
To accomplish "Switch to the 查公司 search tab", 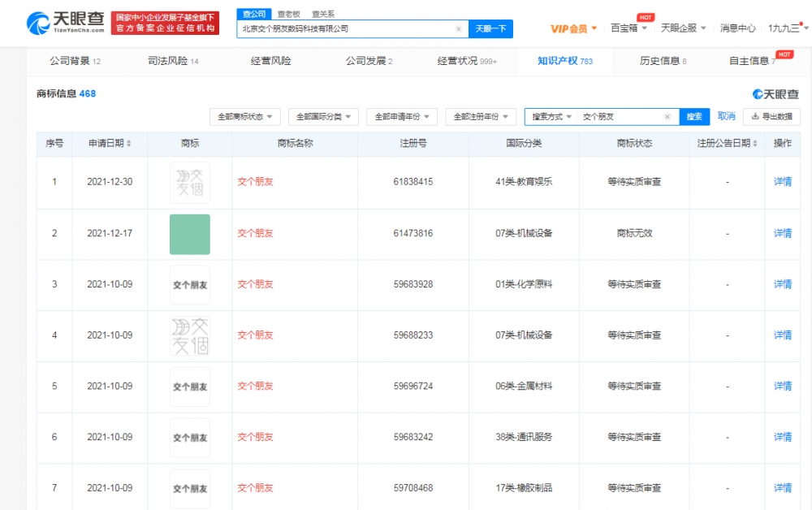I will point(254,14).
